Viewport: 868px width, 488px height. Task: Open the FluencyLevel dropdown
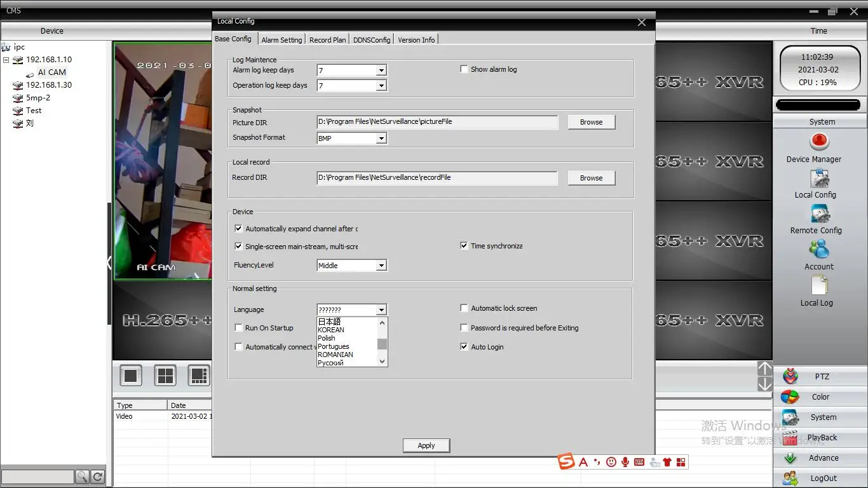coord(381,266)
